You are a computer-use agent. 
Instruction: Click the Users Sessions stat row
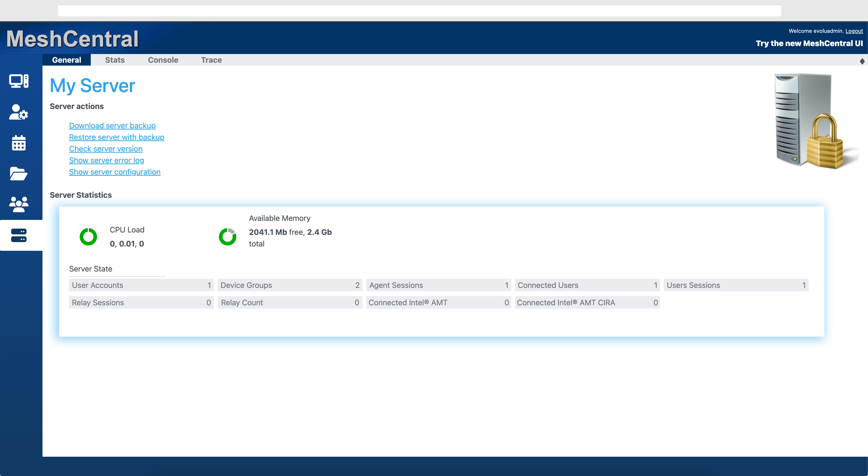pyautogui.click(x=736, y=285)
